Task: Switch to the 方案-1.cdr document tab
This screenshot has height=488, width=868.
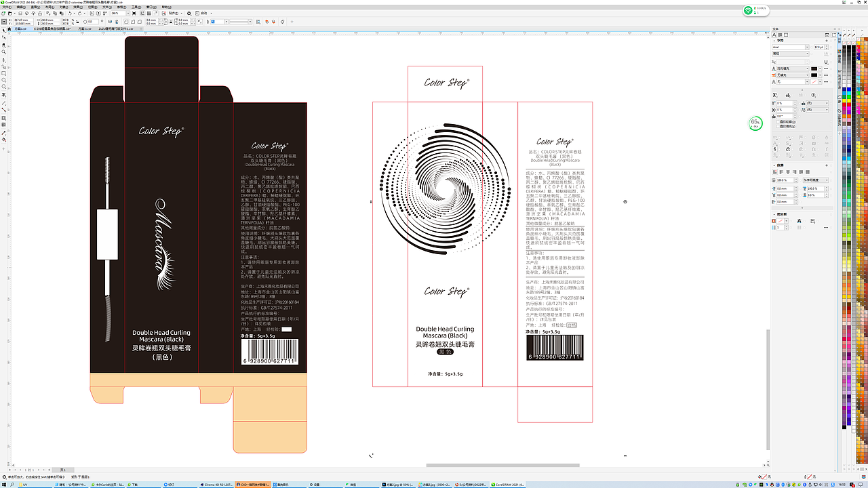Action: pyautogui.click(x=85, y=29)
